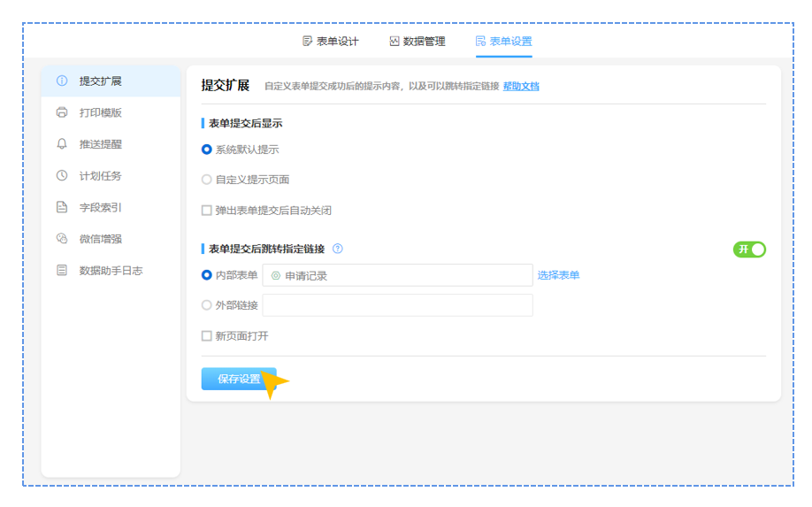Click the 数据助手日志 log icon

(62, 271)
